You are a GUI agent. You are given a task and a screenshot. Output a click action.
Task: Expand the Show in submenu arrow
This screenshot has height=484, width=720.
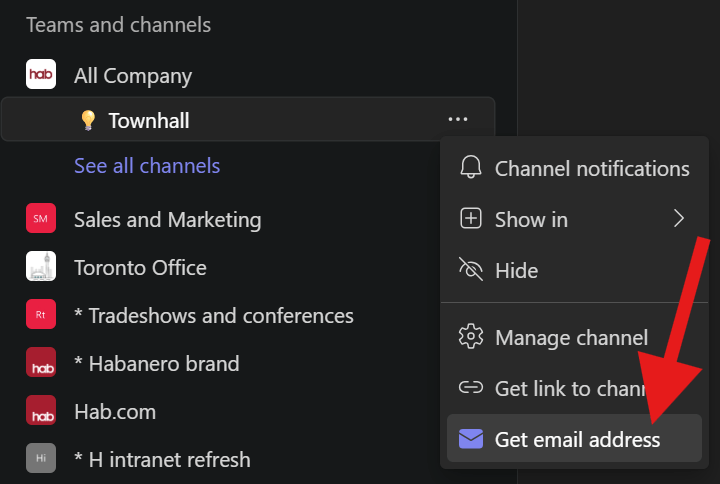coord(679,219)
